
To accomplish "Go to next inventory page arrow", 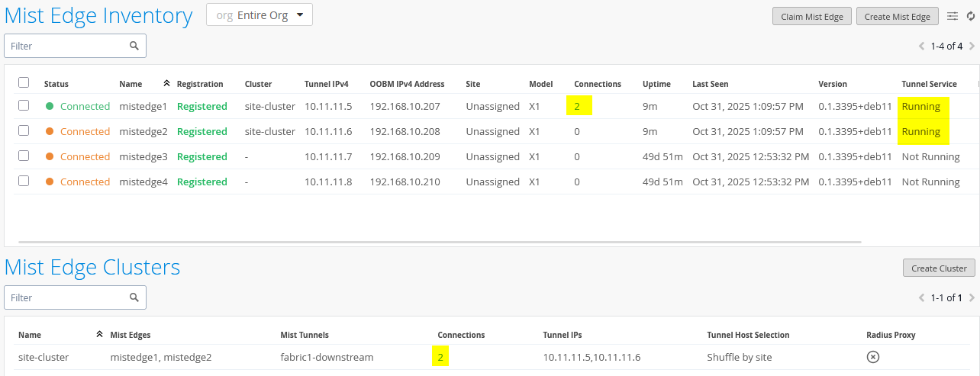I will click(x=972, y=47).
